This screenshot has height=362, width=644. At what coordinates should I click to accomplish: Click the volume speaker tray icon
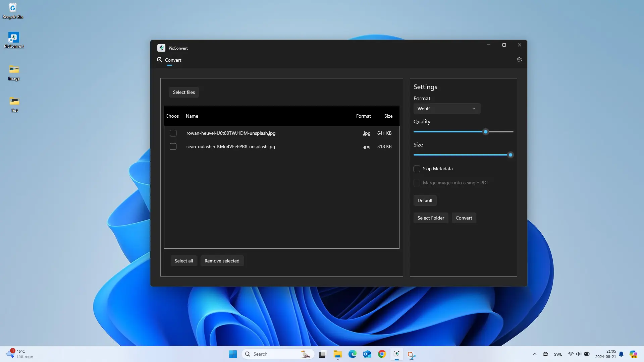(578, 354)
